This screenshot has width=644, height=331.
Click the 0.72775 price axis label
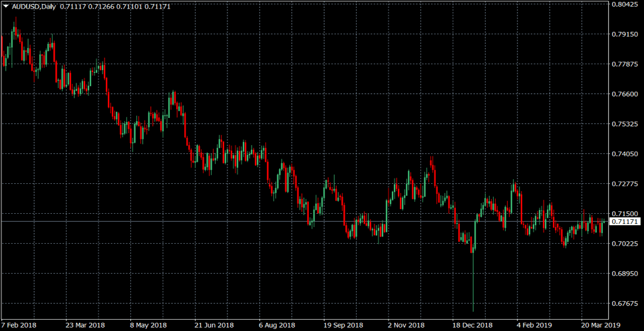click(624, 184)
